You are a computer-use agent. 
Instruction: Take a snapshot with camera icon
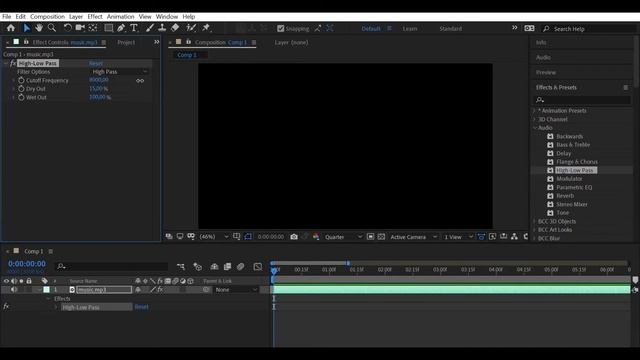294,237
